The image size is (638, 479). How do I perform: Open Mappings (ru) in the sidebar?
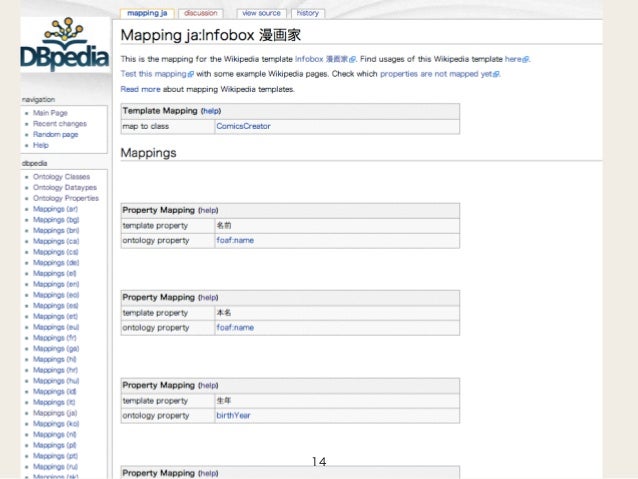(55, 467)
